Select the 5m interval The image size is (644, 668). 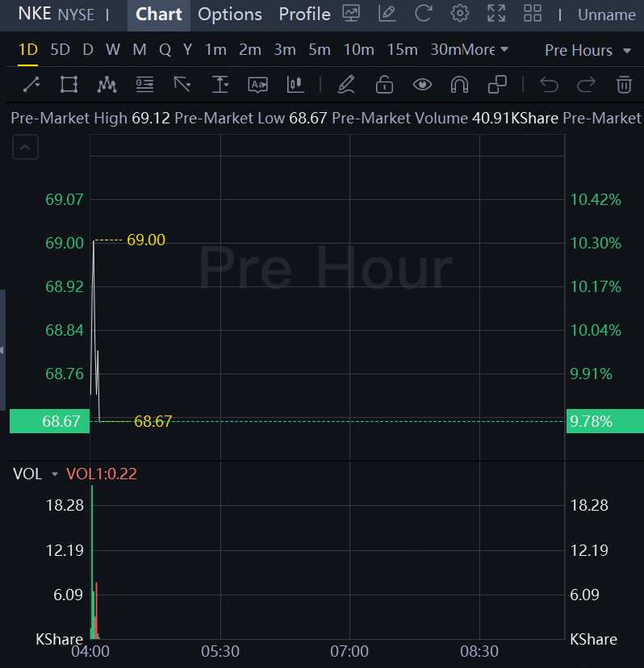[x=320, y=50]
